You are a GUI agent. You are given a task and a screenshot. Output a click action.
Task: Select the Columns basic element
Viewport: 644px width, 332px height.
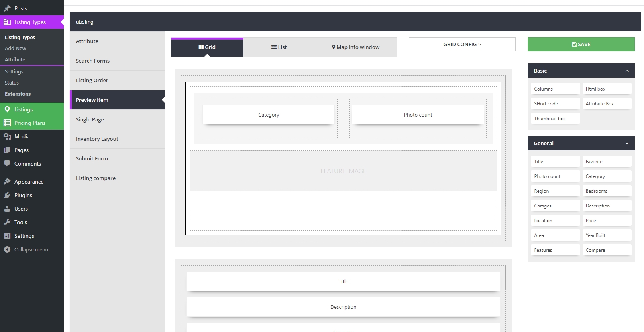click(555, 89)
